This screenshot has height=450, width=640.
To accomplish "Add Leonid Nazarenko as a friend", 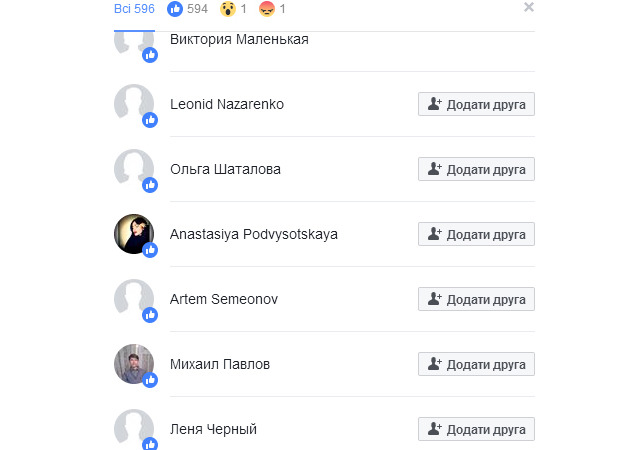I will pyautogui.click(x=476, y=104).
